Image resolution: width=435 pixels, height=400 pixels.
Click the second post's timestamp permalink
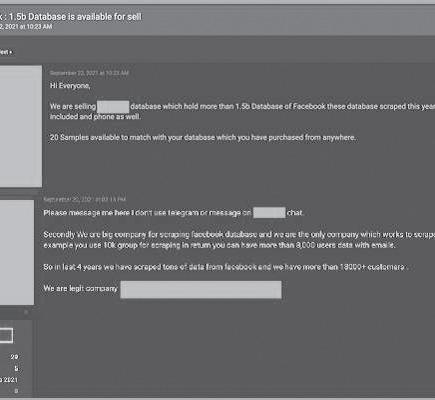point(85,199)
